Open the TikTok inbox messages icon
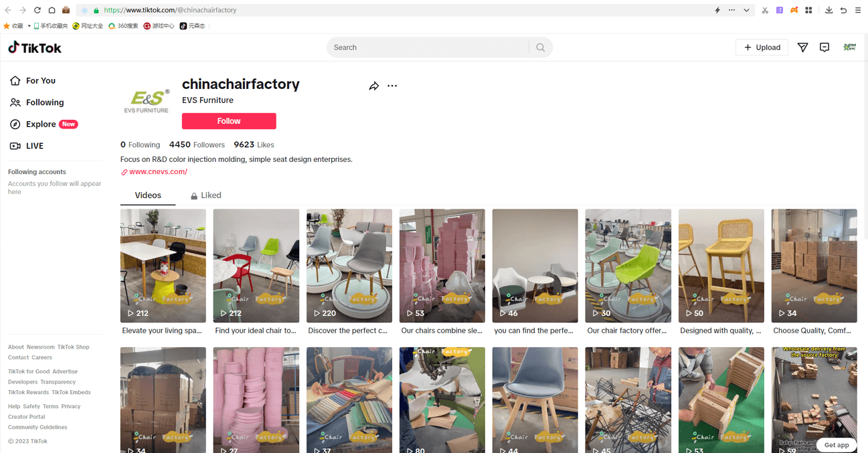 [x=824, y=48]
